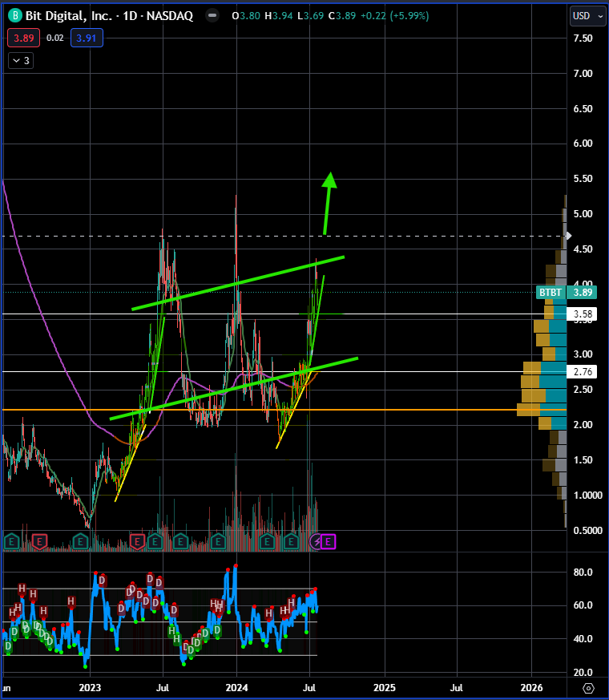
Task: Open the Bit Digital, Inc. symbol title
Action: [109, 16]
